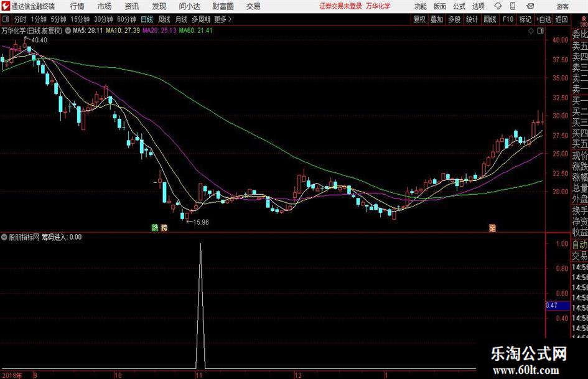Click the 统计 statistics button

[x=472, y=19]
